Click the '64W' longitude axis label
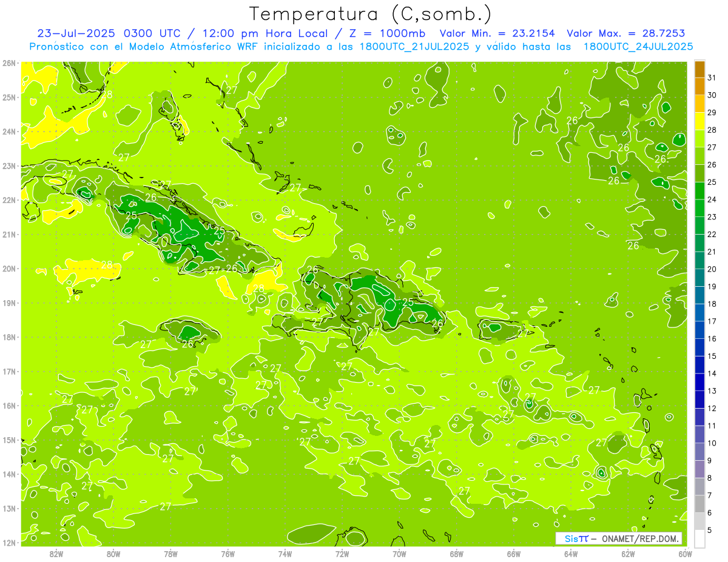728x562 pixels. click(571, 554)
